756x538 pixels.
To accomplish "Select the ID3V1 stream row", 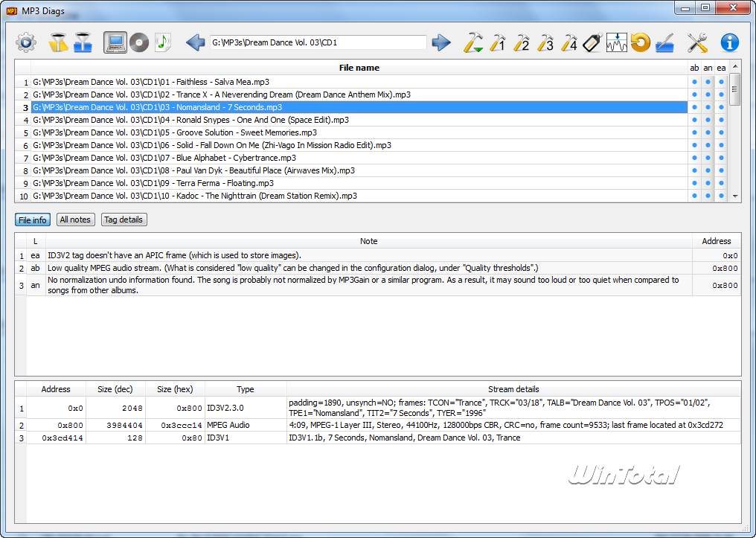I will point(383,438).
